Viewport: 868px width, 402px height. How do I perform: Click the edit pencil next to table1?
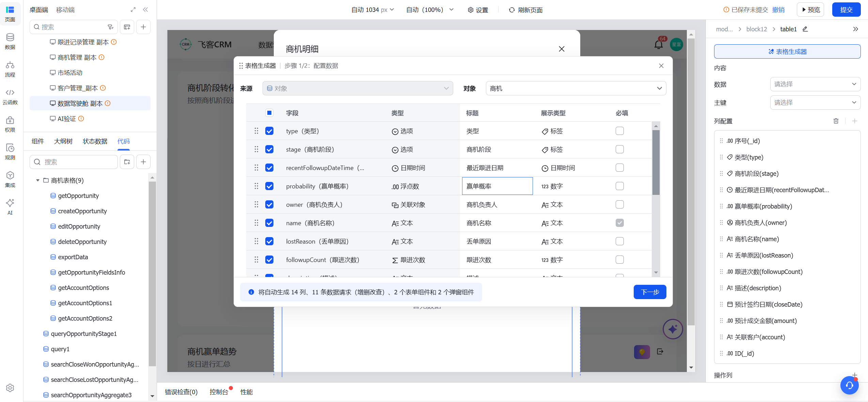tap(805, 29)
